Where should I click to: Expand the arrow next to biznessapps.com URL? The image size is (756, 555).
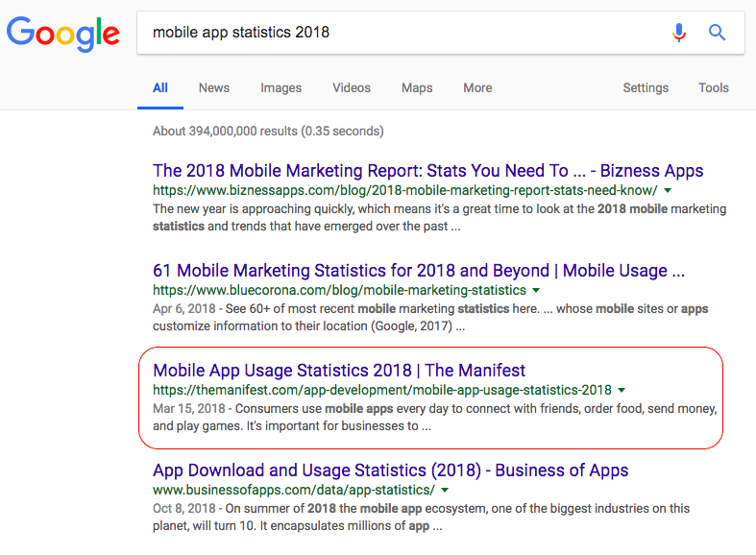667,190
